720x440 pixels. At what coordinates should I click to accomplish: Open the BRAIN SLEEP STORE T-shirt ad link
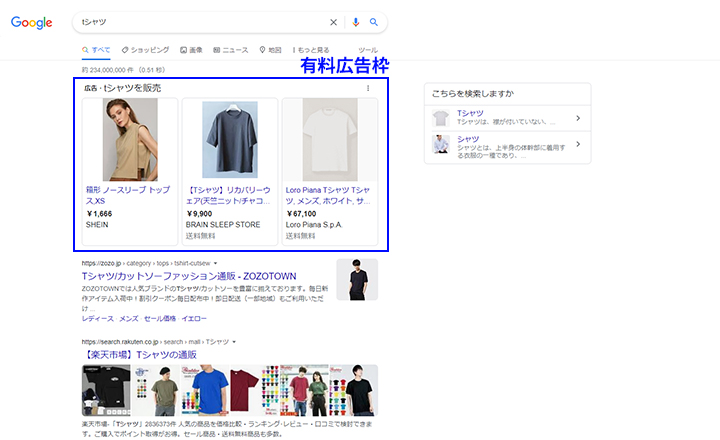(229, 194)
